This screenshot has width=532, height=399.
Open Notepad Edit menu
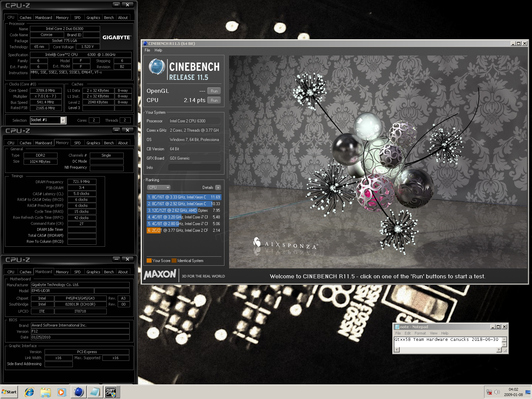click(408, 333)
